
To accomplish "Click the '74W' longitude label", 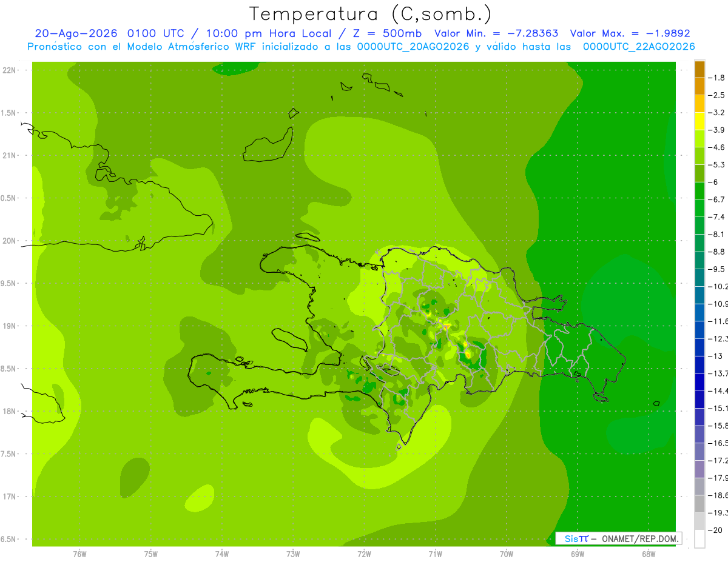I will (221, 554).
